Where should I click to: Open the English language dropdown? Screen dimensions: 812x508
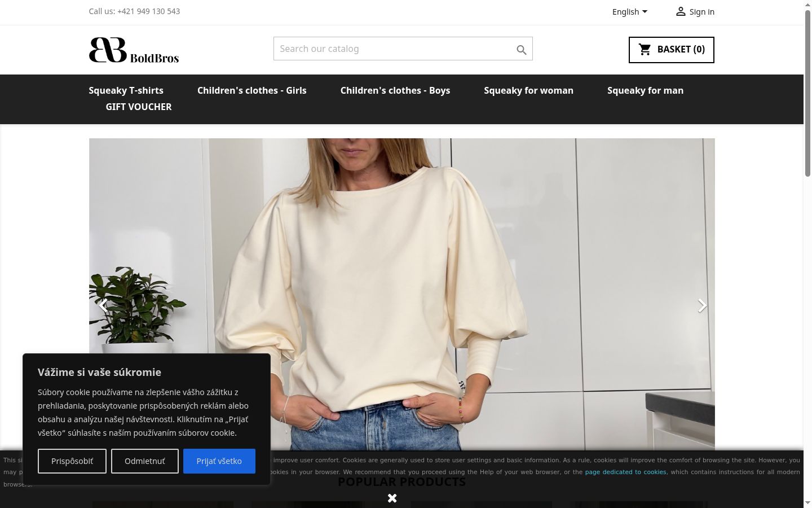pos(630,12)
